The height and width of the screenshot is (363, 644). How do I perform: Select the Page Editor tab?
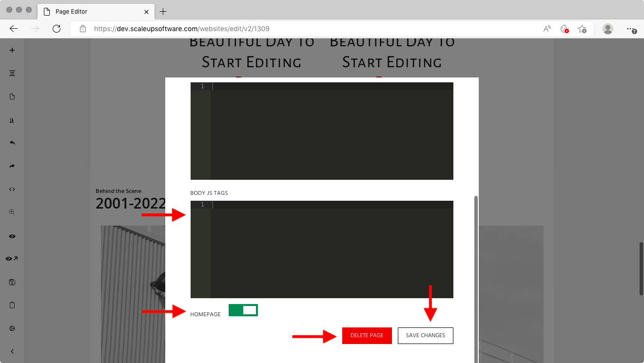(96, 11)
